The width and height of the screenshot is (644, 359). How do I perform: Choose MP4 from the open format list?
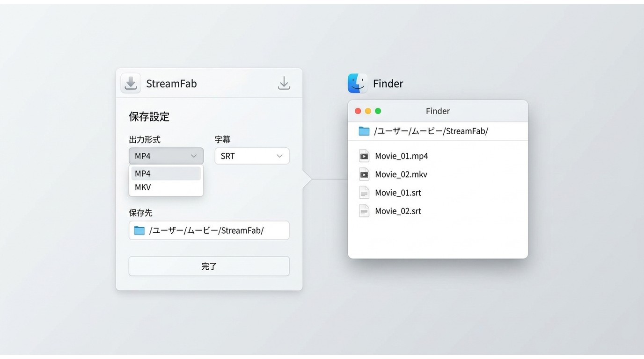(x=166, y=173)
